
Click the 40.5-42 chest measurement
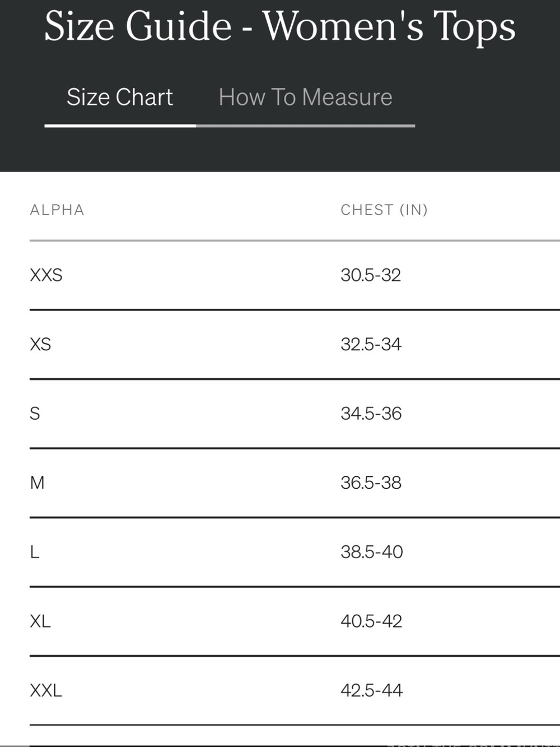(371, 621)
